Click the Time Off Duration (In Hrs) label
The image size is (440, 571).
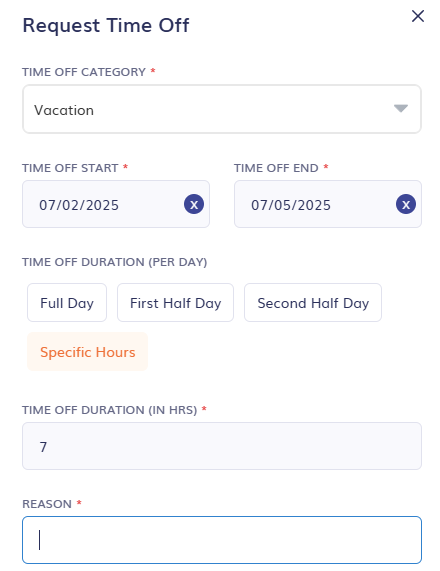(x=110, y=410)
